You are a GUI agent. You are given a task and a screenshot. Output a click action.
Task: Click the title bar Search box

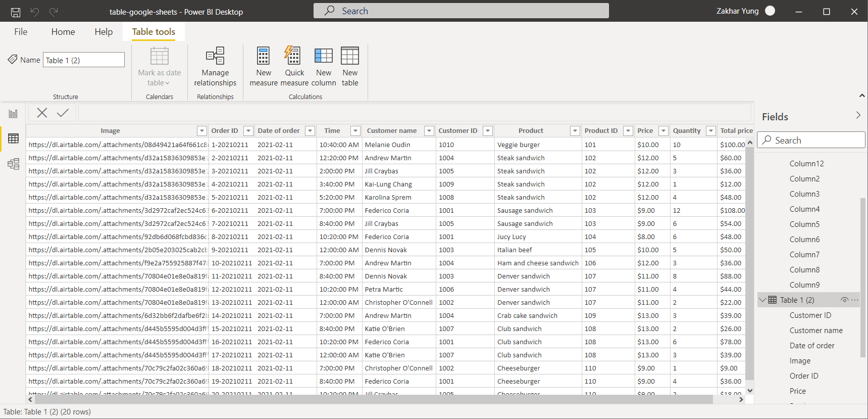(x=461, y=11)
